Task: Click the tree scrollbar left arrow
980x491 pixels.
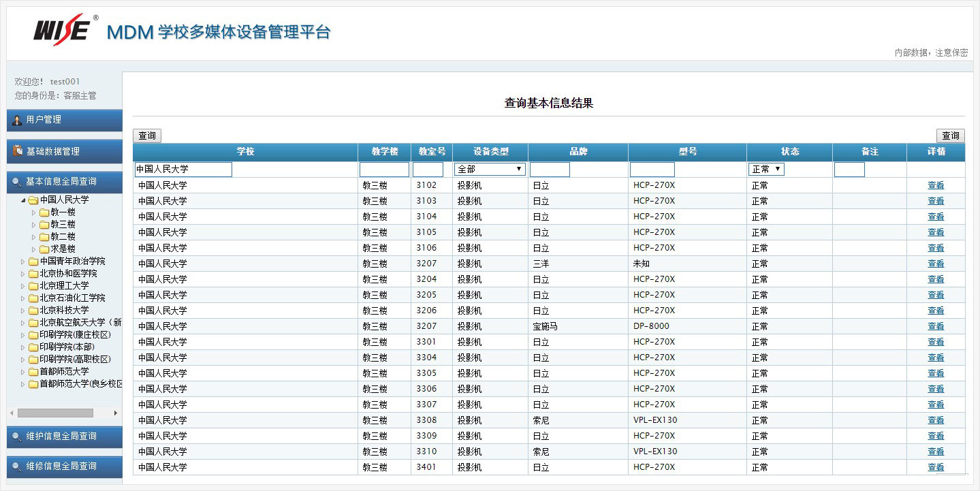Action: pos(12,413)
